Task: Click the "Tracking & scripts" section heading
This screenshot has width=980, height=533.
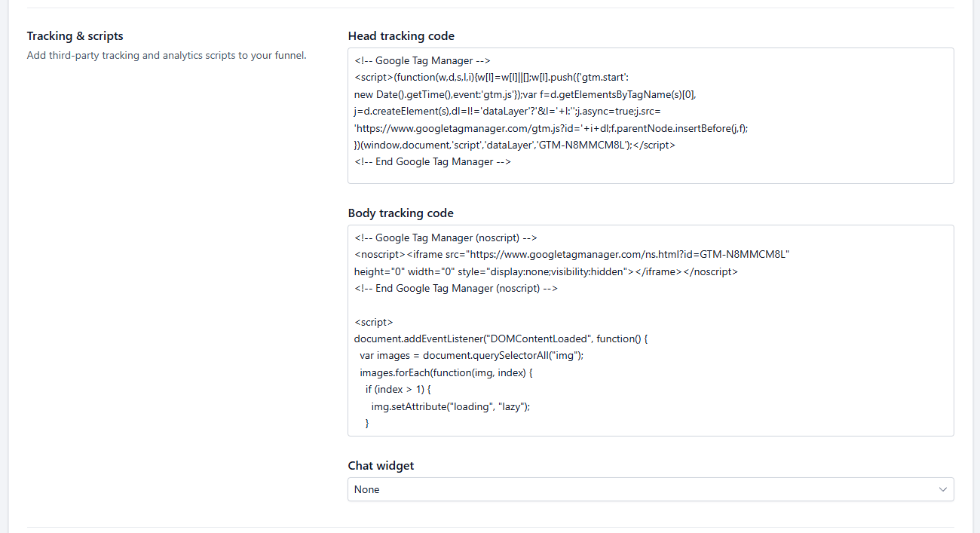Action: click(75, 36)
